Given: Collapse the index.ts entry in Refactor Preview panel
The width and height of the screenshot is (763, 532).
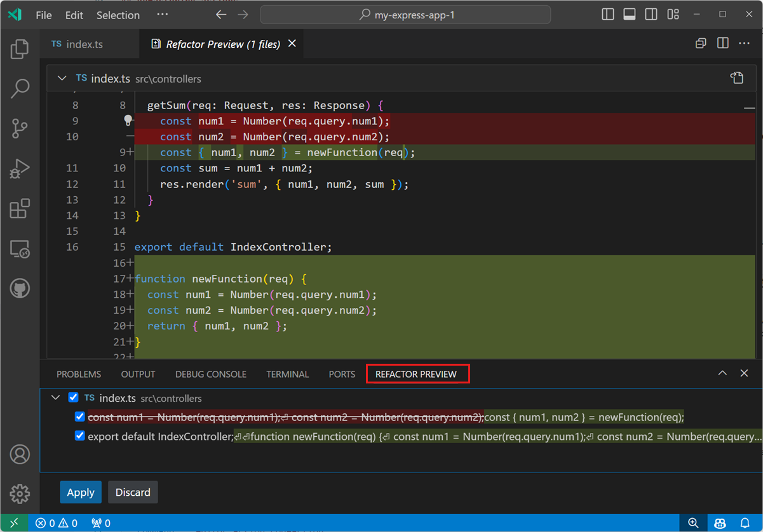Looking at the screenshot, I should pyautogui.click(x=55, y=397).
